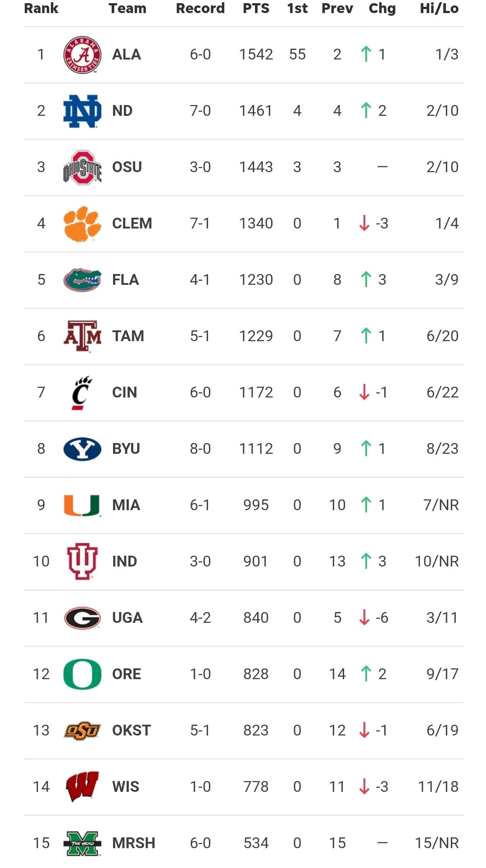Tap the Notre Dame logo

point(82,111)
